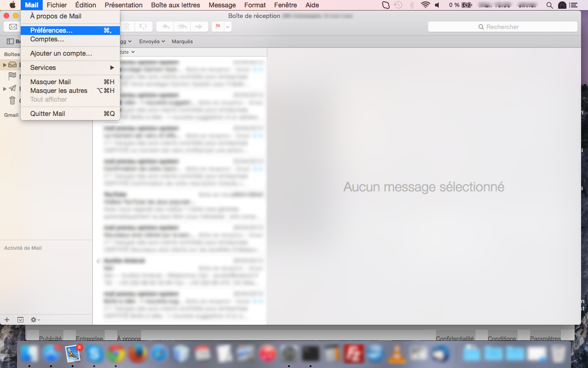588x368 pixels.
Task: Flag message with red flag icon
Action: click(218, 27)
